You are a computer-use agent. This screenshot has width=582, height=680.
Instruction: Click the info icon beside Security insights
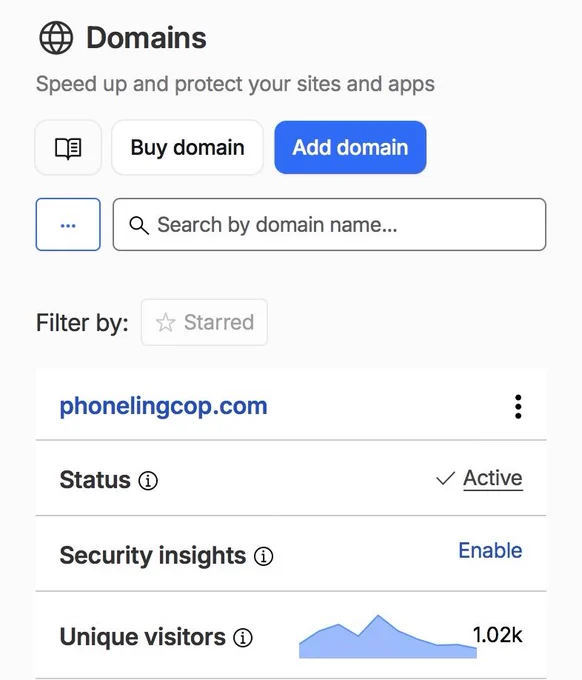[x=263, y=556]
